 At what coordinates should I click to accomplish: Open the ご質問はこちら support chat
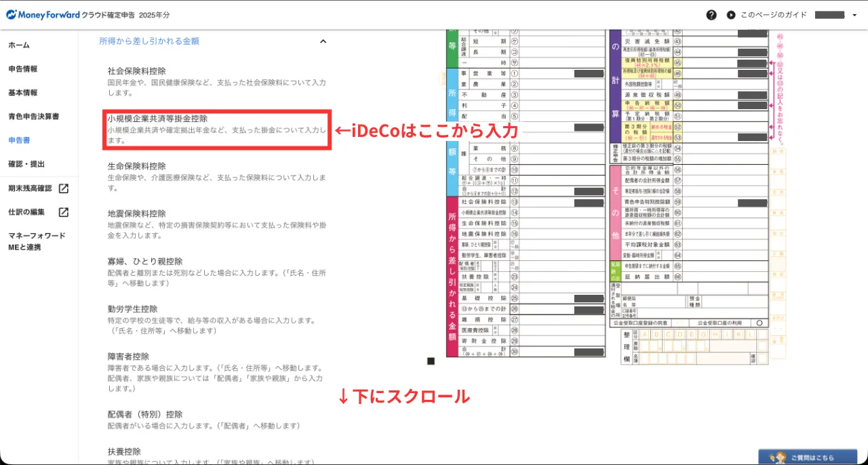tap(807, 458)
